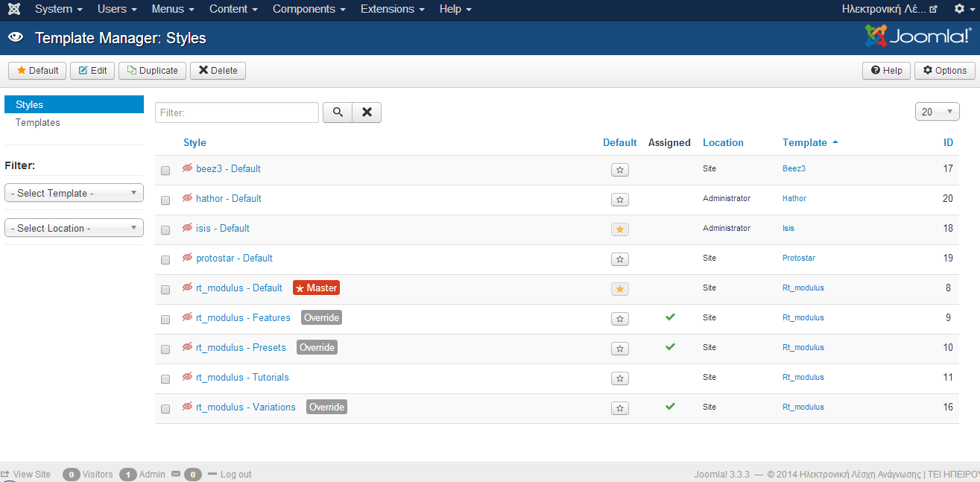This screenshot has height=482, width=980.
Task: Tick the rt_modulus - Default checkbox
Action: (165, 290)
